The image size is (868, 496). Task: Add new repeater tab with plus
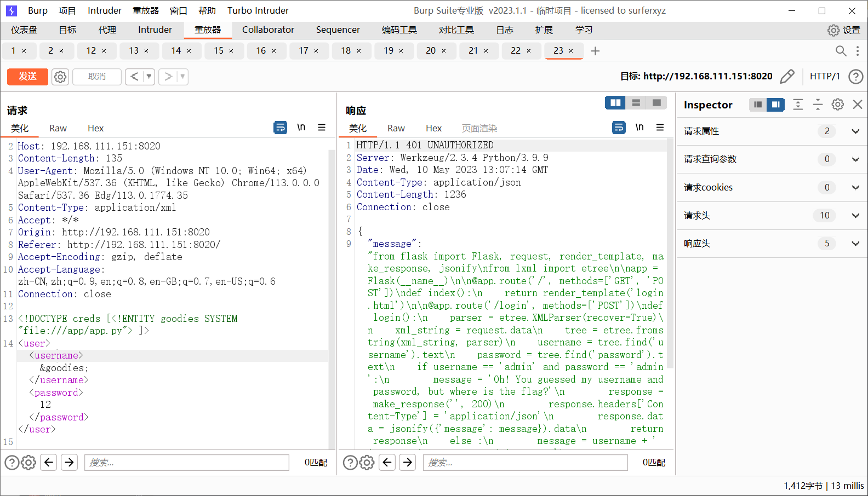[x=595, y=51]
